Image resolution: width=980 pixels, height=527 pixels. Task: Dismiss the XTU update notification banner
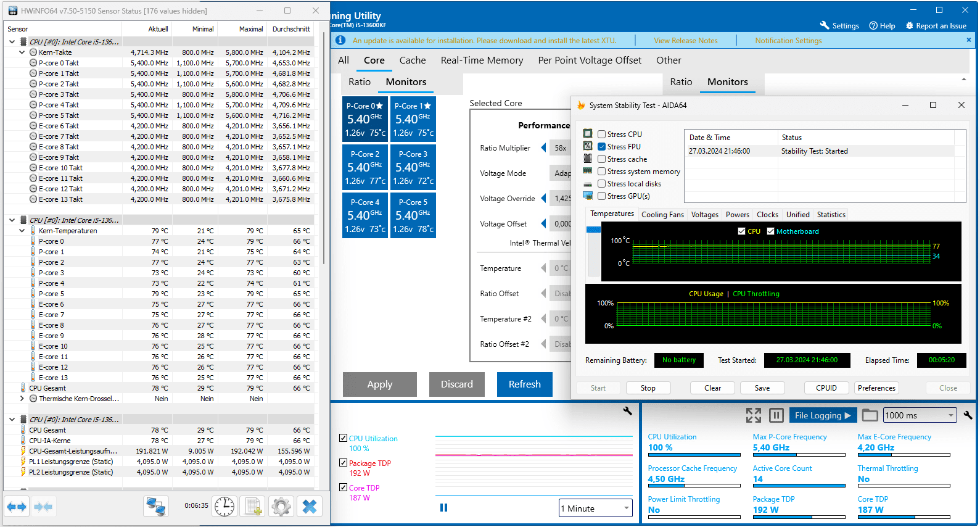point(968,39)
